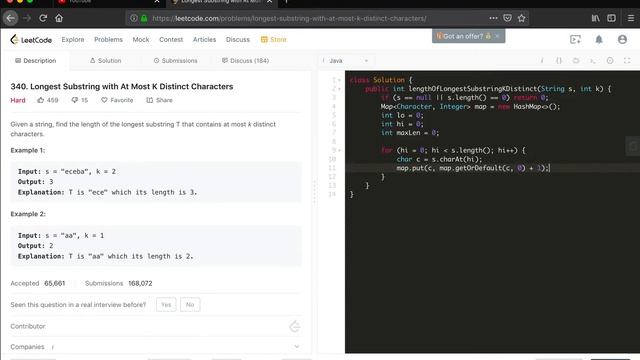Open a new browser tab
The height and width of the screenshot is (360, 640).
point(286,2)
